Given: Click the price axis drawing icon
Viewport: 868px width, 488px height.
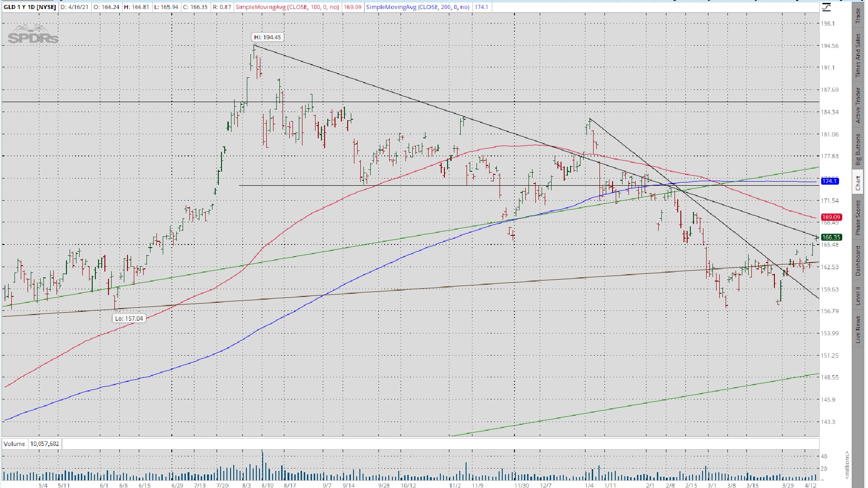Looking at the screenshot, I should click(826, 7).
